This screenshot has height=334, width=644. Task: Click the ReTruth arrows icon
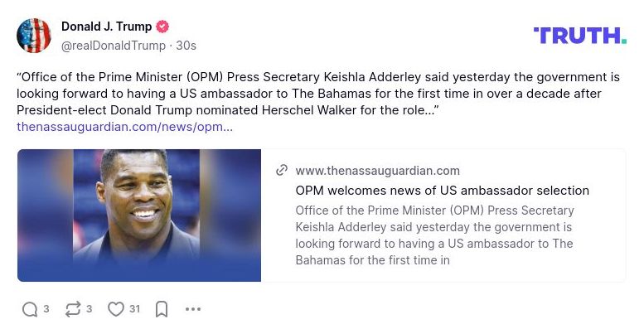tap(73, 309)
